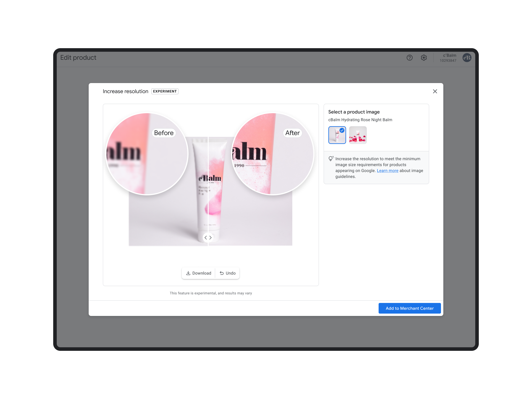The width and height of the screenshot is (532, 399).
Task: Select the rose petals product image thumbnail
Action: [358, 135]
